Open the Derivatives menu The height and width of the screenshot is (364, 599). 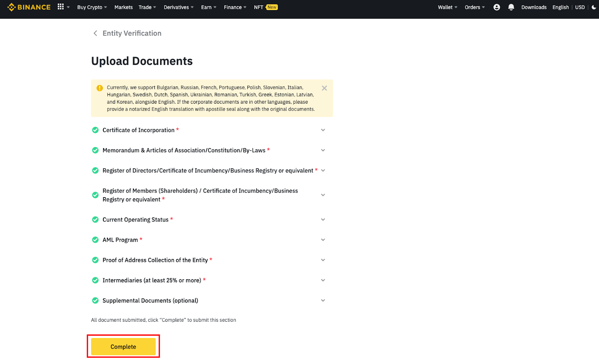178,7
